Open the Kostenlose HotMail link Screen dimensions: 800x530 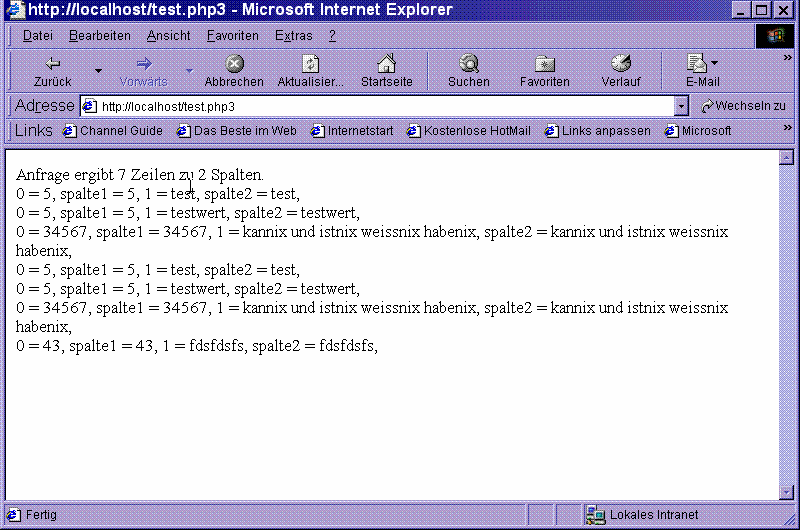tap(468, 131)
